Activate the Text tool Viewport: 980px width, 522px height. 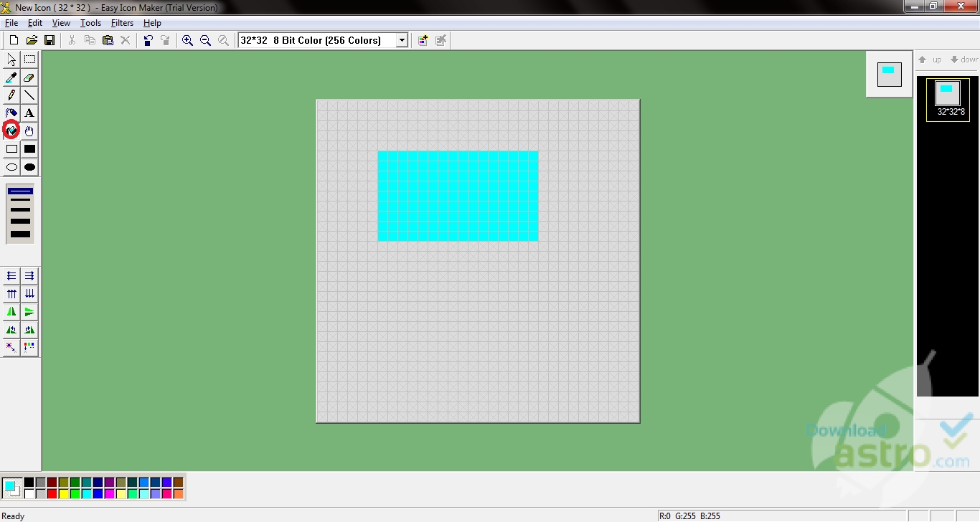click(x=29, y=112)
